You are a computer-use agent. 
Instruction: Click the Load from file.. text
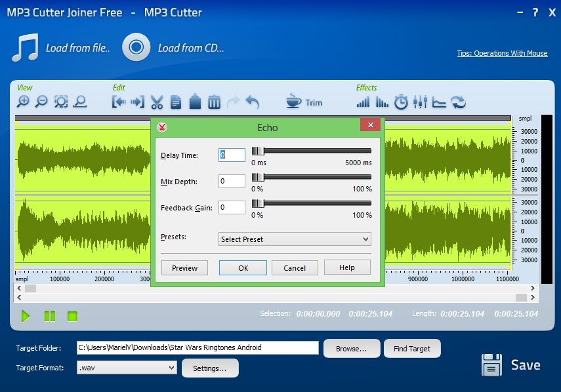78,48
